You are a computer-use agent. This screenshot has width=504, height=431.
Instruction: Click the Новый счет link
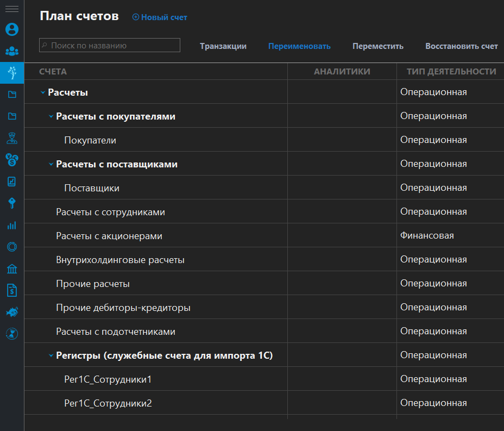(x=160, y=17)
